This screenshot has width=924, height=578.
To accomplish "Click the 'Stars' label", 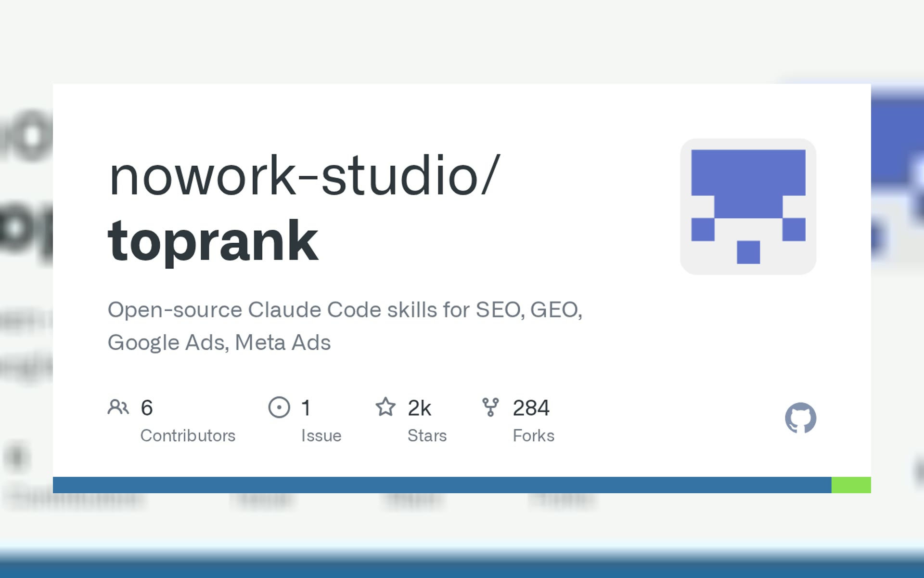I will (427, 435).
